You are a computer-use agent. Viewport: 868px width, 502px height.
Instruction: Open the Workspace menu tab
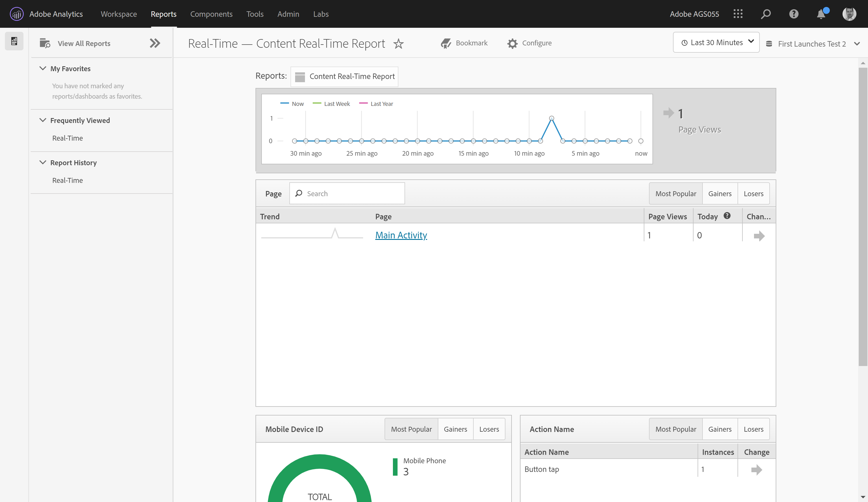119,14
